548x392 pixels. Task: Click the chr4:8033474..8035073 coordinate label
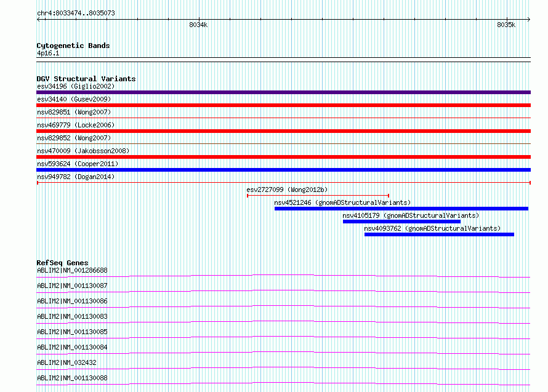(x=76, y=13)
